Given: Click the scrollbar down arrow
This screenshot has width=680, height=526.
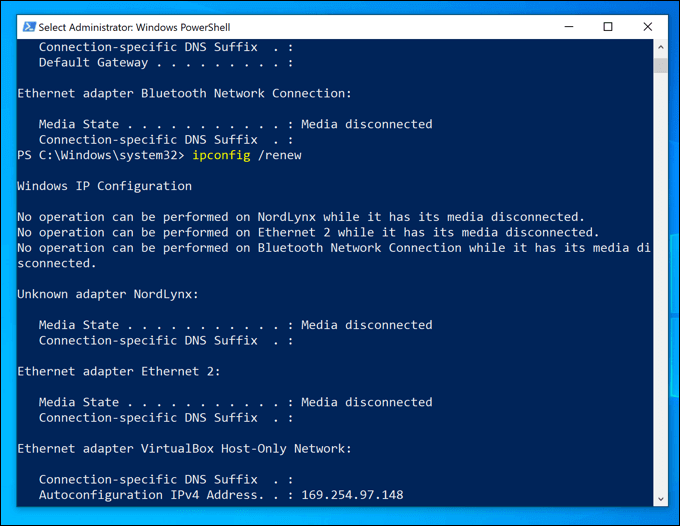Looking at the screenshot, I should (660, 498).
